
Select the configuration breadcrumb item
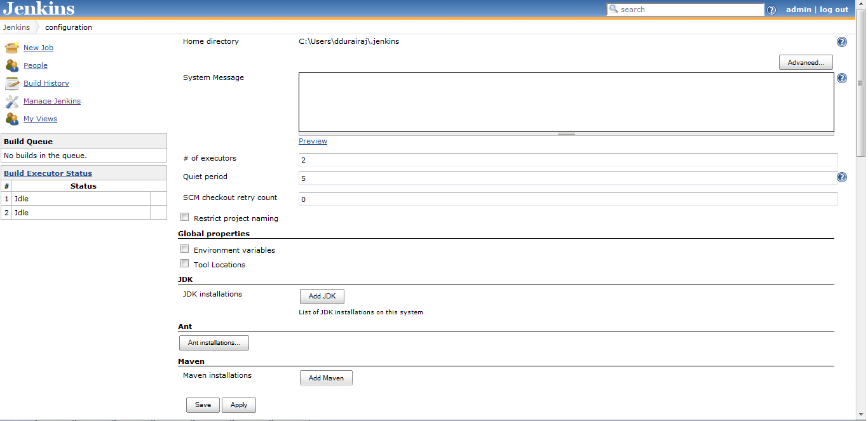tap(69, 27)
